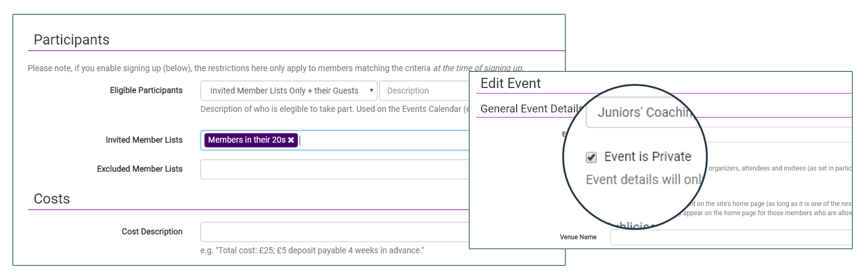Remove the 'Members in their 20s' tag
The image size is (868, 276).
[x=291, y=140]
